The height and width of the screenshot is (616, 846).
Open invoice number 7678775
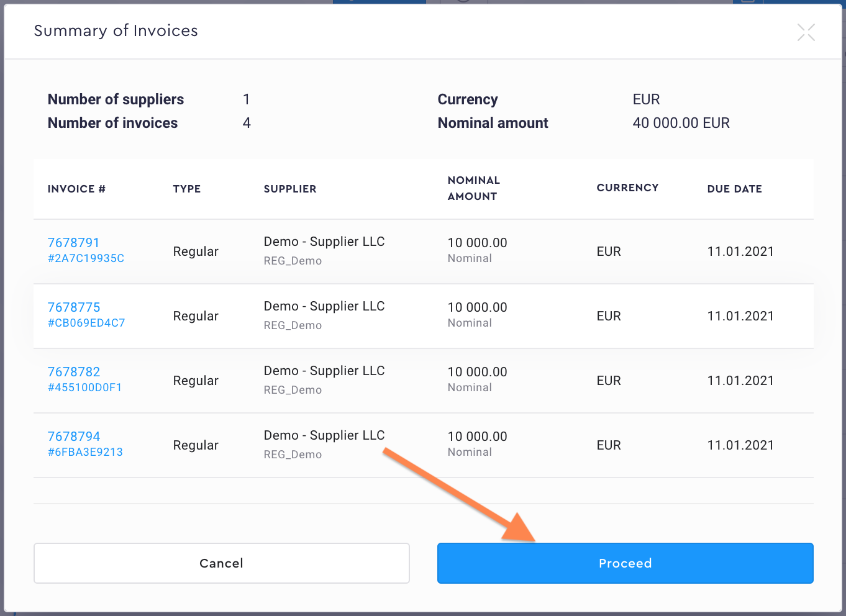74,307
